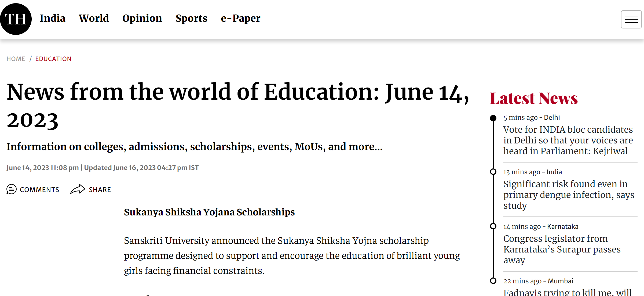Open the dengue infection risk story
The height and width of the screenshot is (296, 644).
tap(569, 195)
